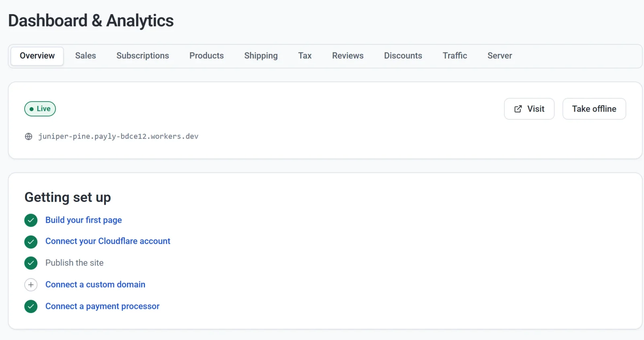Click the juniper-pine.payly-bdce12.workers.dev domain text
644x340 pixels.
118,137
